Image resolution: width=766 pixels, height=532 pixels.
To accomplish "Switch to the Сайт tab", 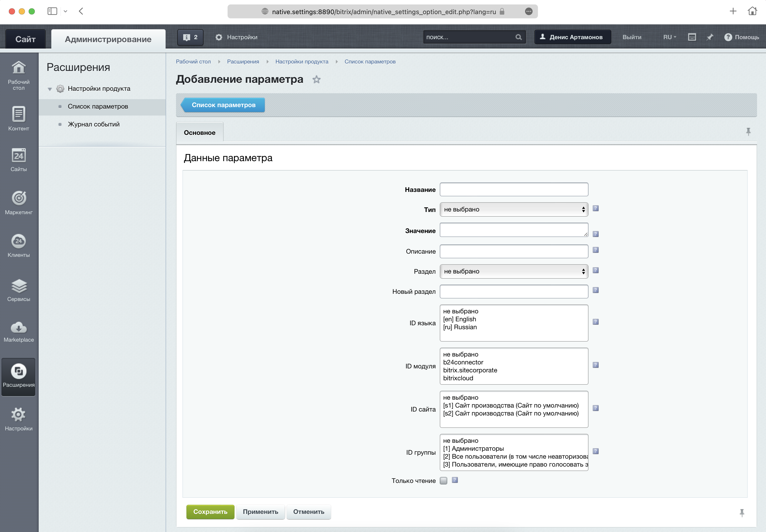I will point(25,39).
